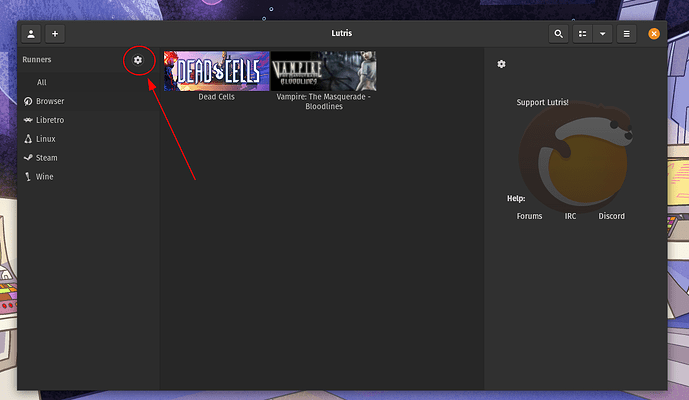Screen dimensions: 689x400
Task: Select the Vampire Bloodlines game banner
Action: [324, 71]
